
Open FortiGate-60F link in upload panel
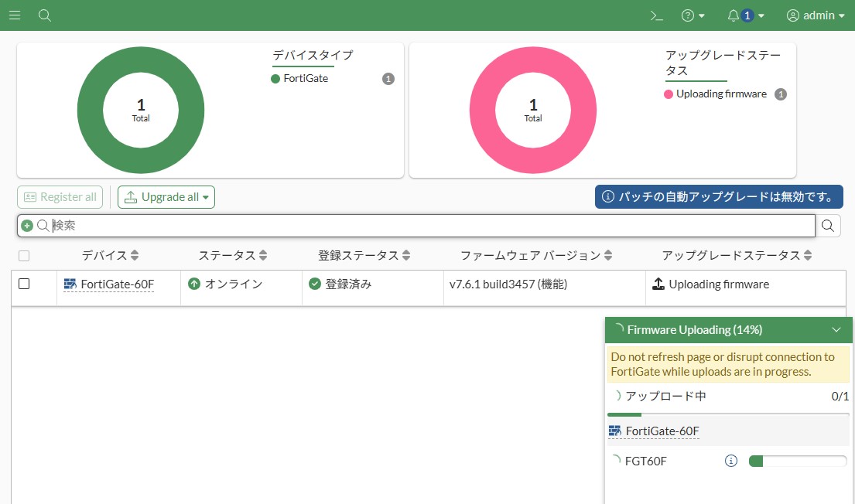[x=662, y=431]
